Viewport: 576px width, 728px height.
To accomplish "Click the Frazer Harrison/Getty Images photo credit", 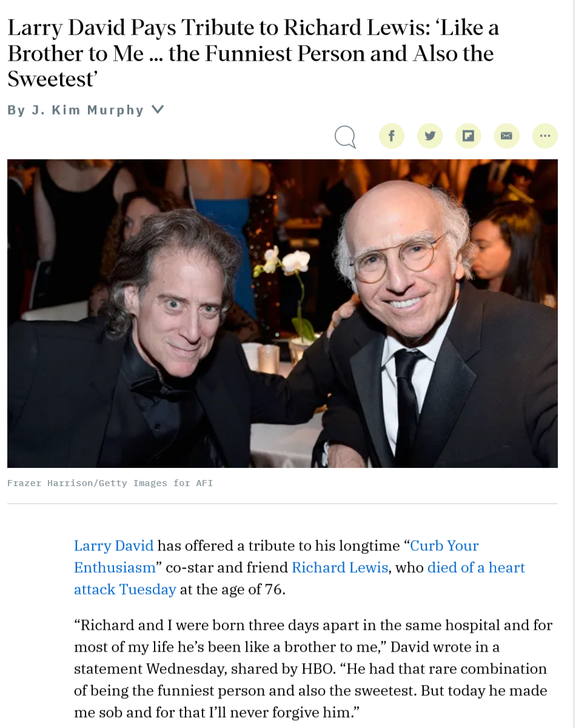I will point(110,483).
